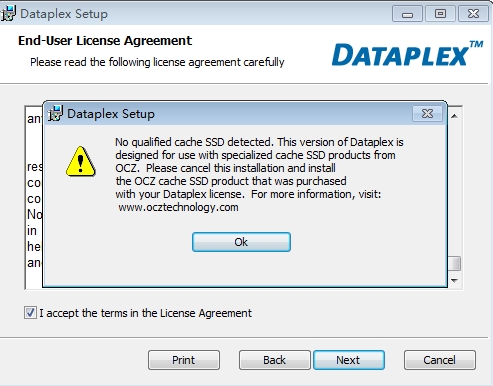This screenshot has width=493, height=386.
Task: Click the End-User License Agreement heading
Action: (105, 41)
